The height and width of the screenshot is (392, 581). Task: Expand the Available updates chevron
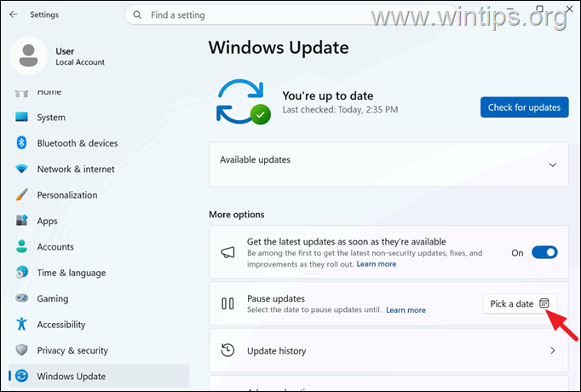tap(553, 164)
